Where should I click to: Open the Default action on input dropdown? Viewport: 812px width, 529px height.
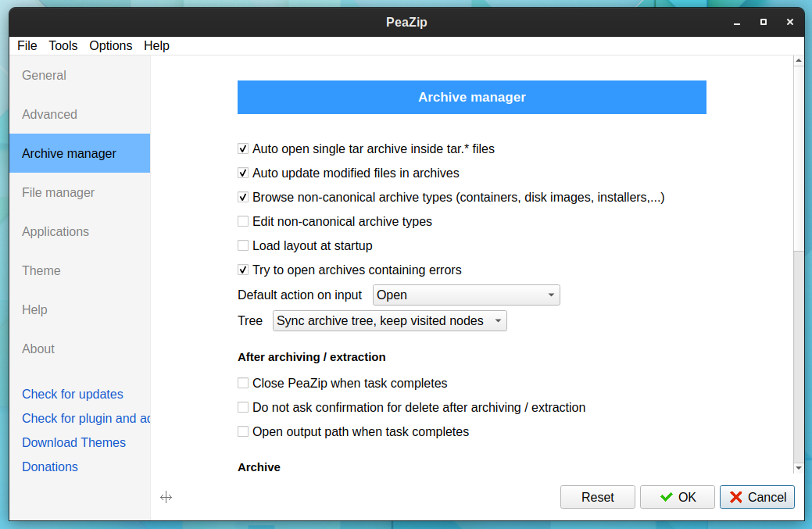(466, 295)
